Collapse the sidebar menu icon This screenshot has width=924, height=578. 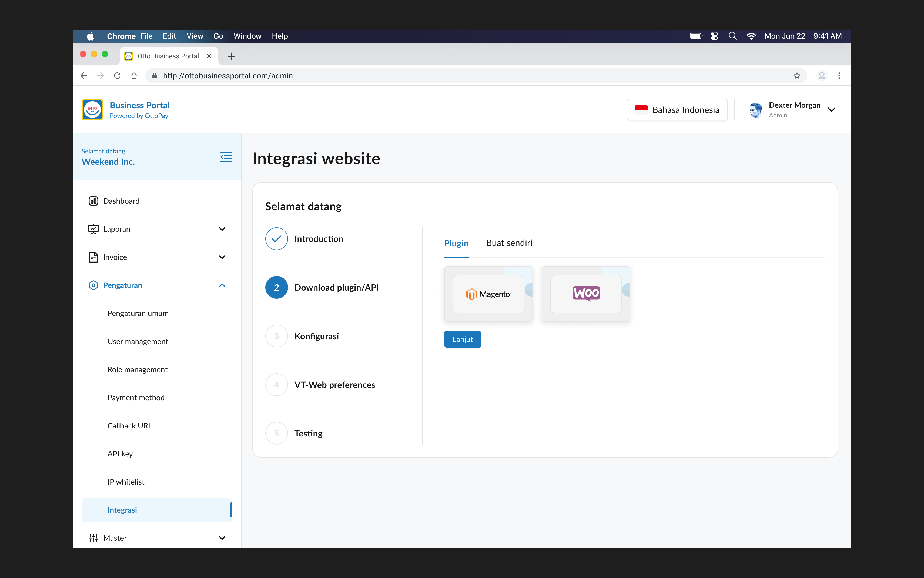(226, 157)
